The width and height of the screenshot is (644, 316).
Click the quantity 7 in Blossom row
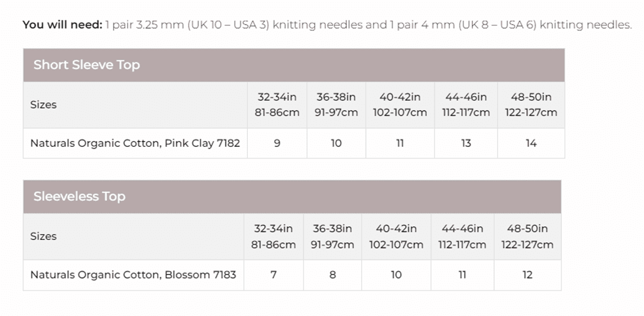click(274, 274)
